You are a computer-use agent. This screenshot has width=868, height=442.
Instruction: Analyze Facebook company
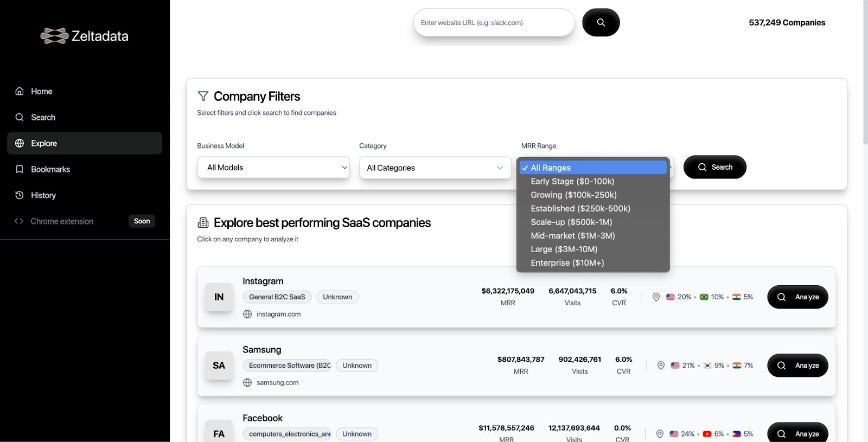click(x=797, y=433)
